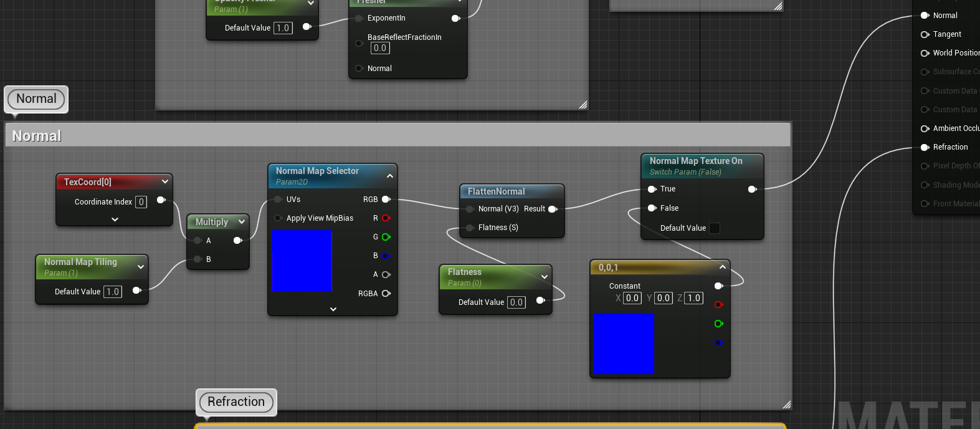Click the RGBA output pin on Normal Map Selector
The height and width of the screenshot is (429, 980).
click(386, 294)
